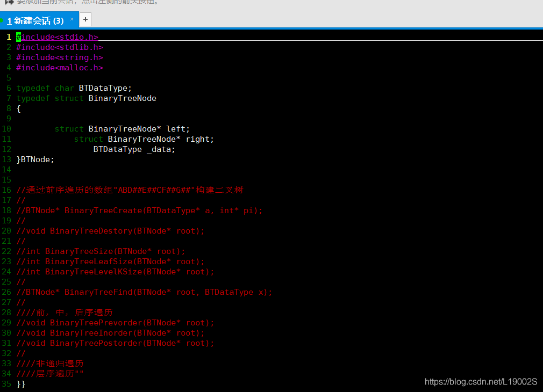Viewport: 543px width, 392px height.
Task: Open a new session with the plus button
Action: (x=85, y=19)
